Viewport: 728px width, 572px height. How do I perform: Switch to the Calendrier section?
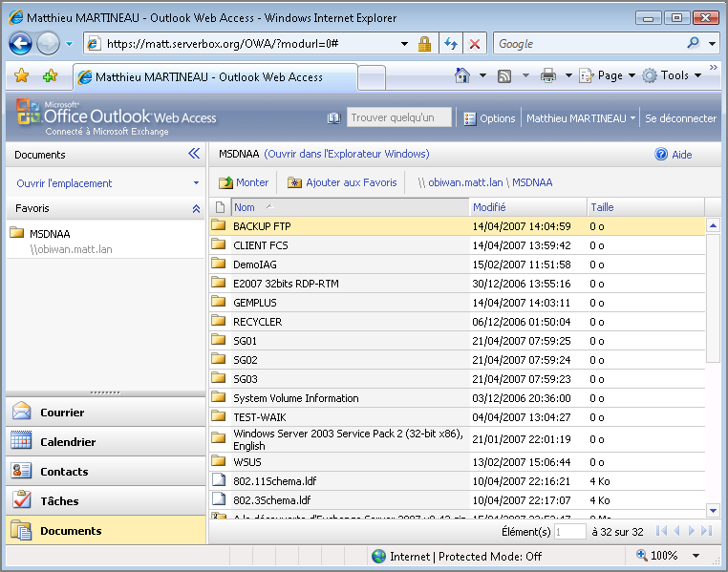(x=67, y=442)
